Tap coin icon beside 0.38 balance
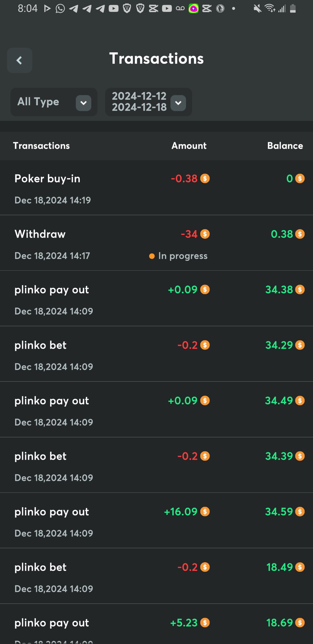313x644 pixels. (x=300, y=234)
